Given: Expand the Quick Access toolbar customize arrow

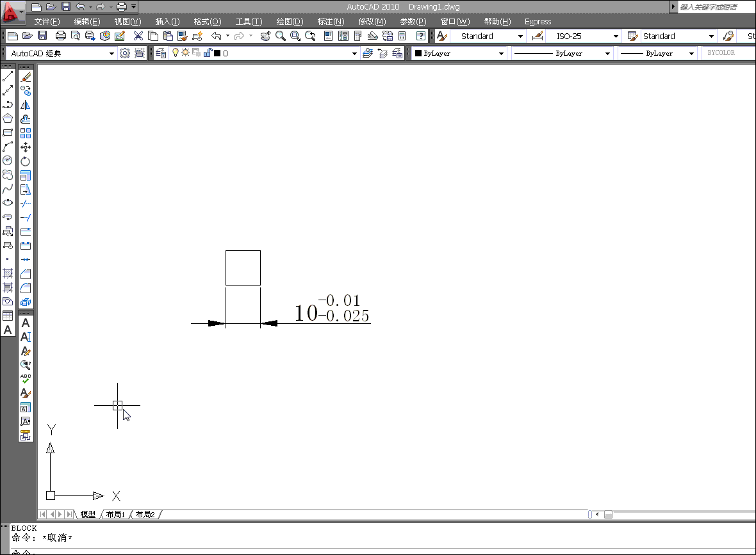Looking at the screenshot, I should (133, 7).
